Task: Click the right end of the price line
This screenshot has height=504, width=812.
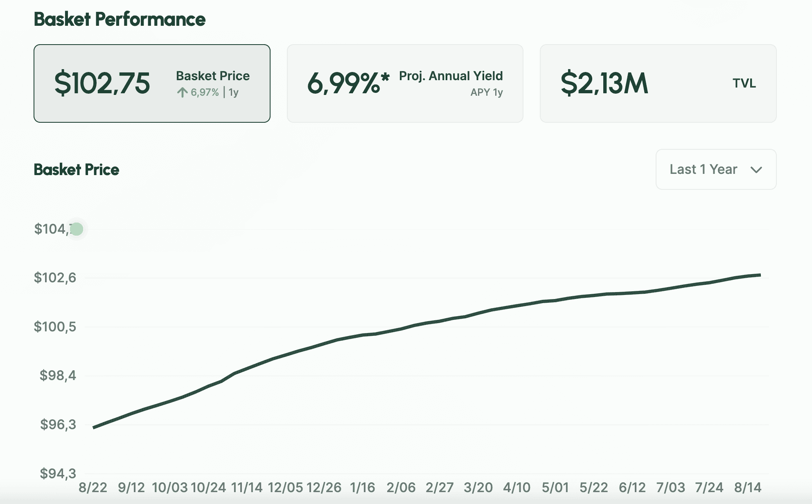Action: click(760, 275)
